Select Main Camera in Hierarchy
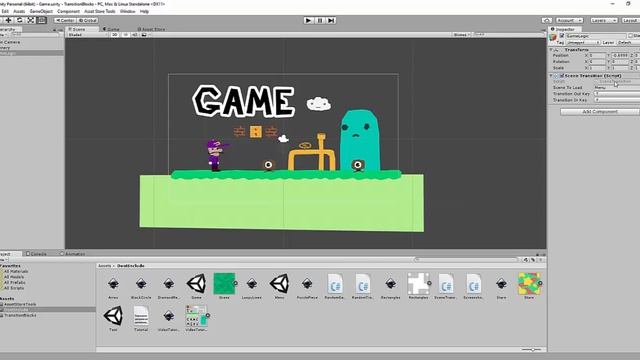Image resolution: width=640 pixels, height=360 pixels. click(x=32, y=42)
